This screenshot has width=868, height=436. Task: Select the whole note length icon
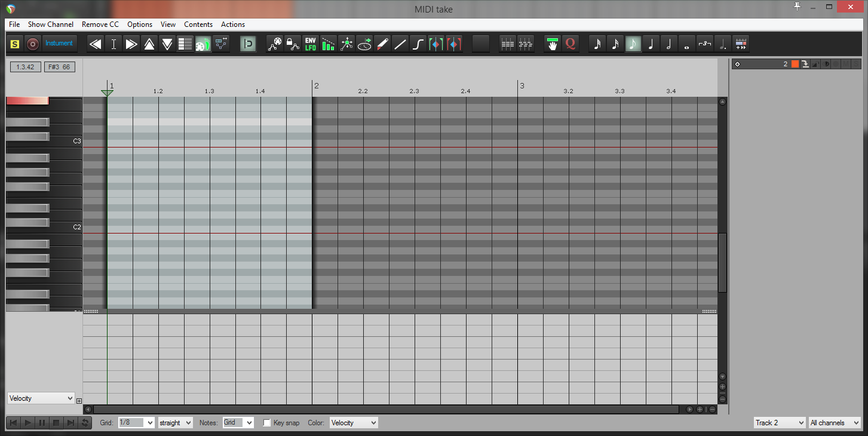click(686, 44)
